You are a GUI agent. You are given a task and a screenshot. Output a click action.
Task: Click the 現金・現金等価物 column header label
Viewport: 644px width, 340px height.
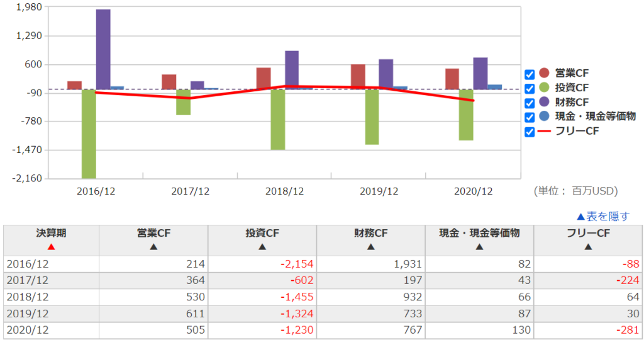click(479, 233)
